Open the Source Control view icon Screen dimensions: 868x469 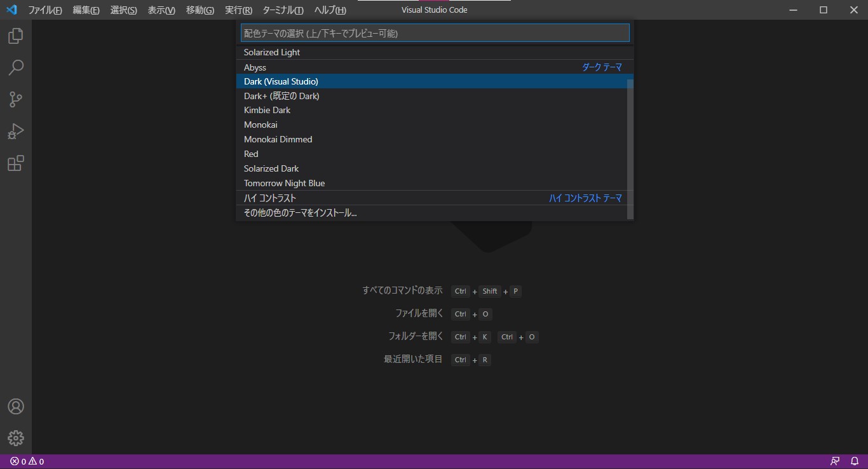coord(16,99)
